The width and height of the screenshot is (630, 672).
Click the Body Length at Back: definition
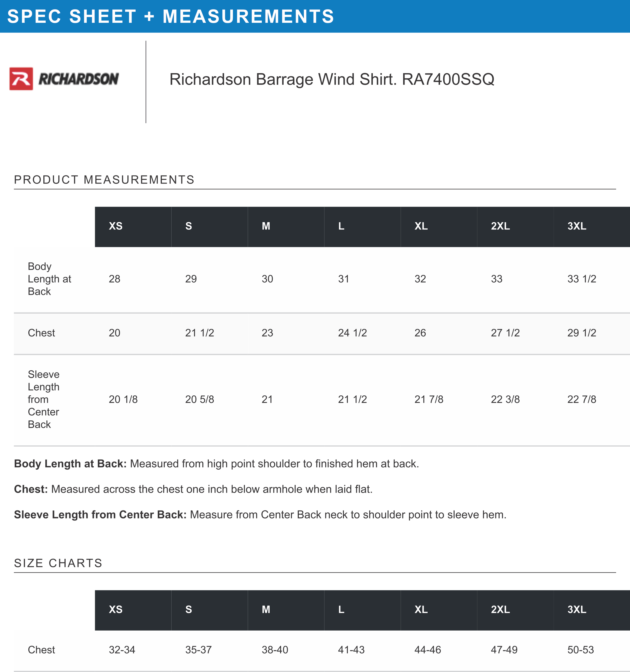[70, 463]
